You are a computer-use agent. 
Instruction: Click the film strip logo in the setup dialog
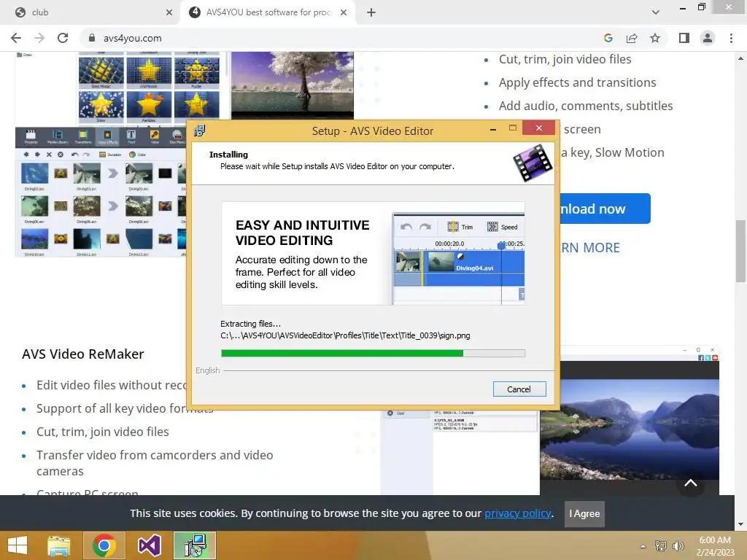pos(533,163)
